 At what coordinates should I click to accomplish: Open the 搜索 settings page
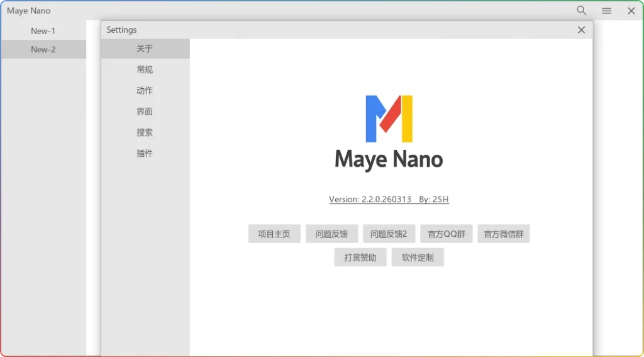(x=145, y=132)
